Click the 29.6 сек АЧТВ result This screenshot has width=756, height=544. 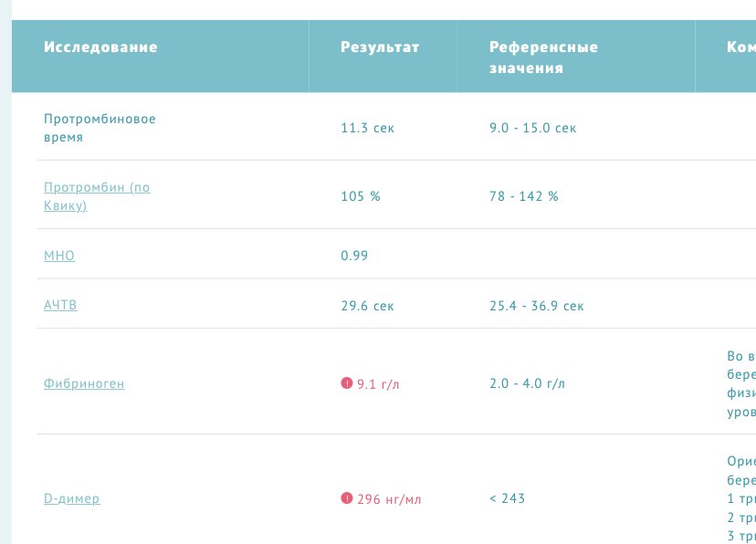(367, 306)
